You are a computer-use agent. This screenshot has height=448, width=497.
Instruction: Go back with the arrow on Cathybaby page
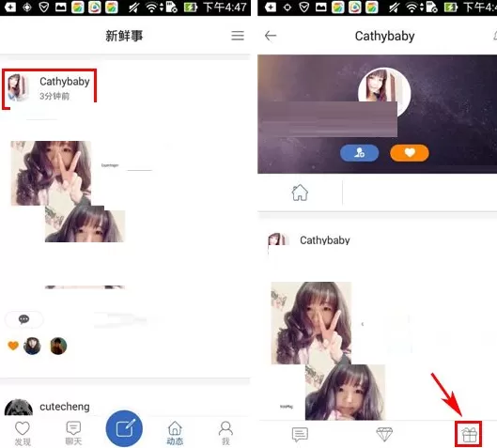(271, 36)
